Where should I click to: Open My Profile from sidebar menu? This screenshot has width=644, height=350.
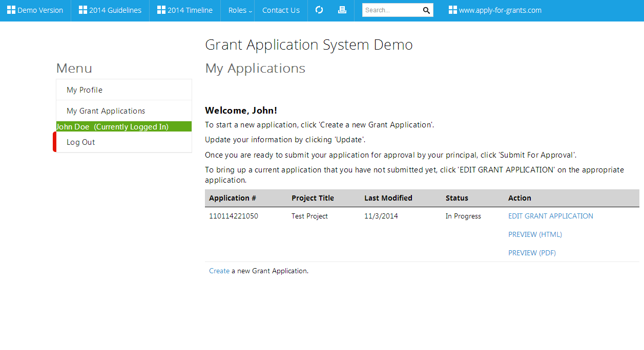[85, 90]
